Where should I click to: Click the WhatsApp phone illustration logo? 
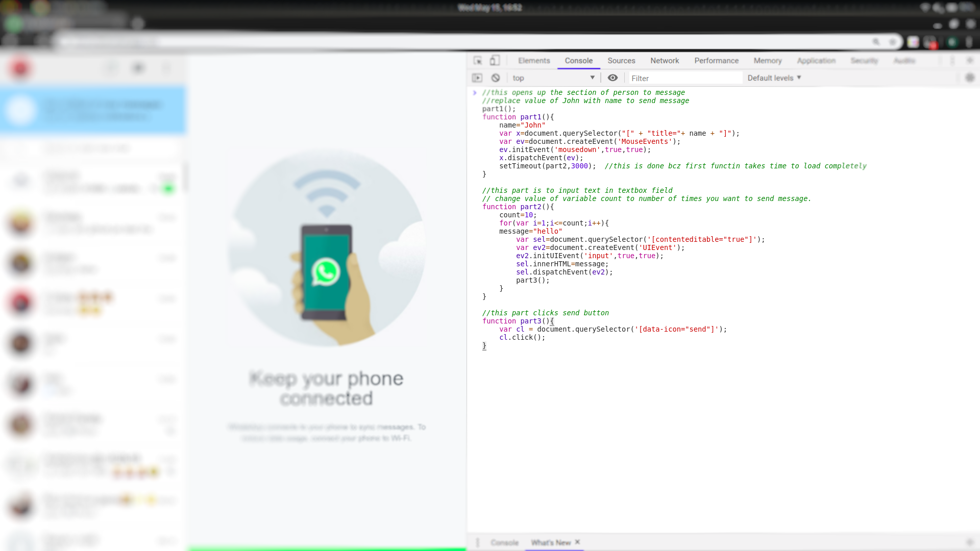coord(326,272)
